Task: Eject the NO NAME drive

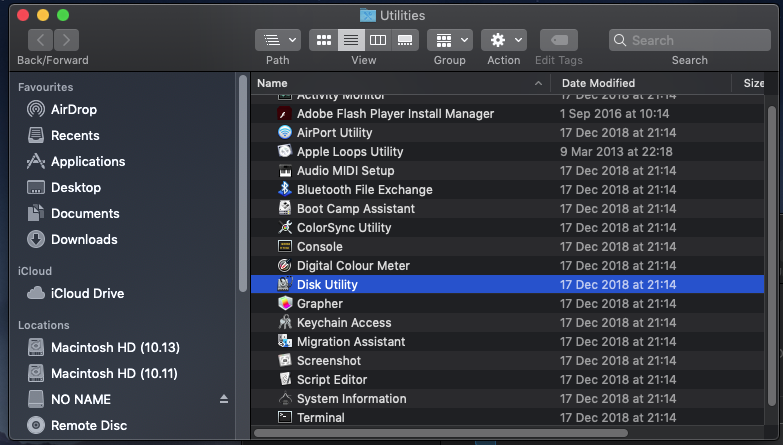Action: pyautogui.click(x=224, y=399)
